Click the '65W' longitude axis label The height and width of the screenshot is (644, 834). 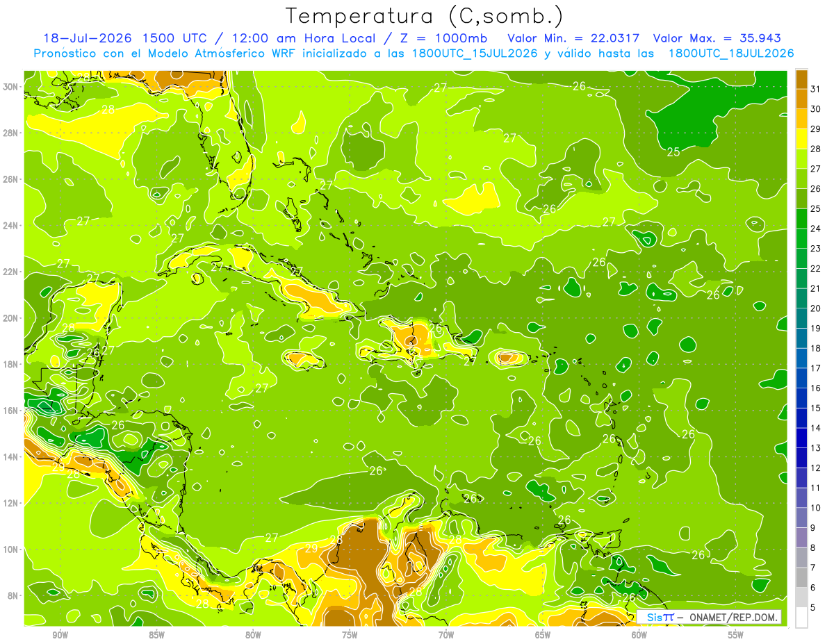(x=543, y=635)
